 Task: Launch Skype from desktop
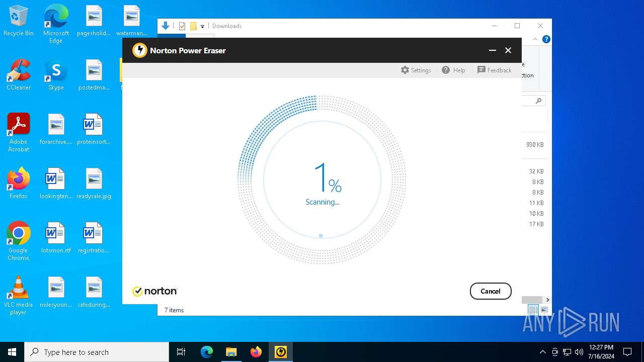[56, 75]
